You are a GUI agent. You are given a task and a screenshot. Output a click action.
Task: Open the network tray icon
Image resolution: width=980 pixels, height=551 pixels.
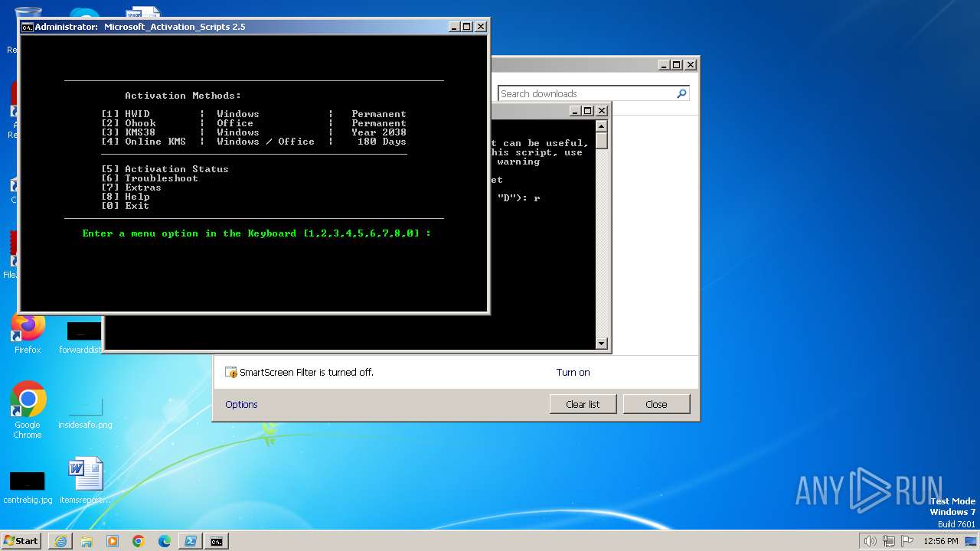point(889,541)
